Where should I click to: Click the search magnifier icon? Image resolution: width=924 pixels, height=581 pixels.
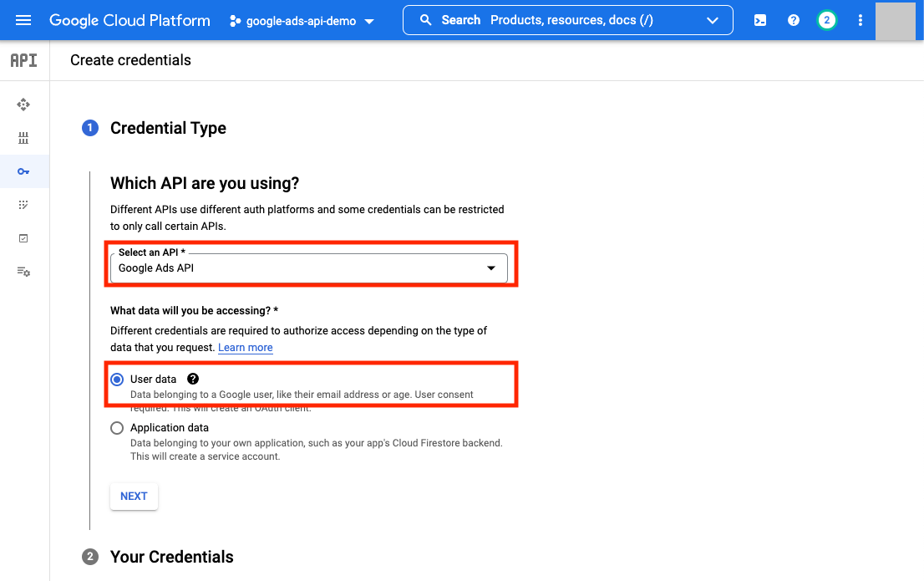[x=425, y=20]
